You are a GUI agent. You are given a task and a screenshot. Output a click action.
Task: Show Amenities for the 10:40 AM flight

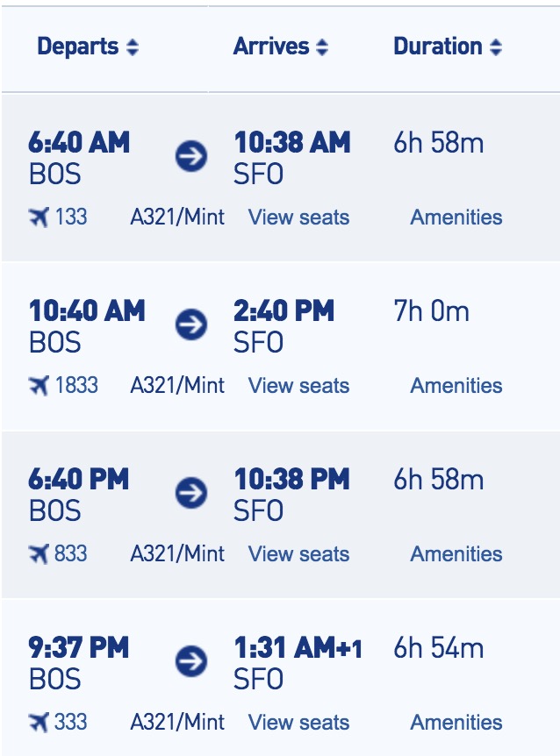456,385
